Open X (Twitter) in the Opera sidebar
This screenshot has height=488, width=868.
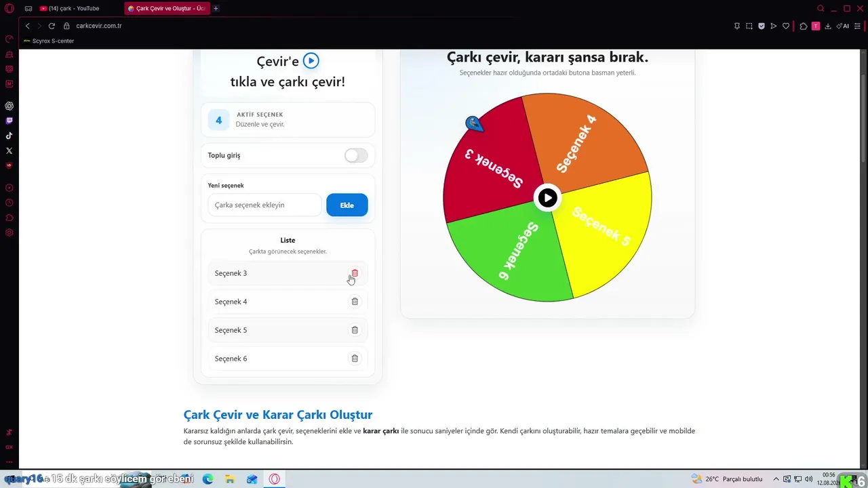click(x=9, y=150)
